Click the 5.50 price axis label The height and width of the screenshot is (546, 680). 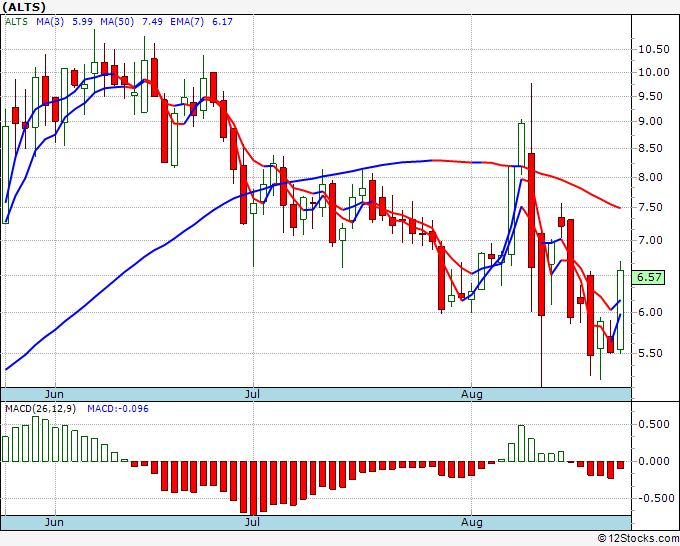[650, 353]
